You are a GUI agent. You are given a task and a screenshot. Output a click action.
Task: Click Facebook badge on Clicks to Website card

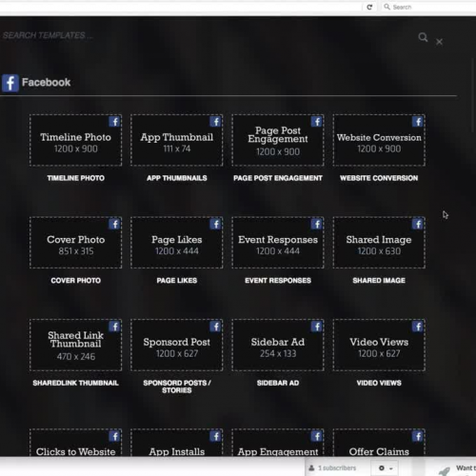[x=114, y=436]
